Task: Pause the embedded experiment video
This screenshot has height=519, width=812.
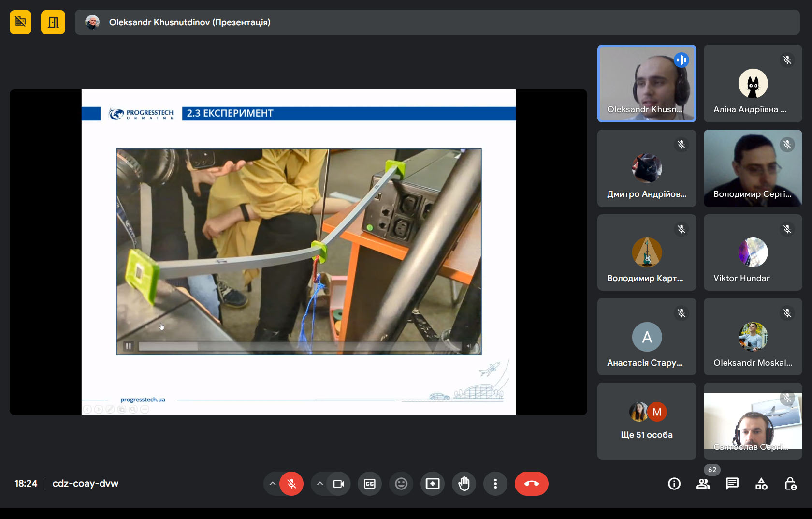Action: (129, 346)
